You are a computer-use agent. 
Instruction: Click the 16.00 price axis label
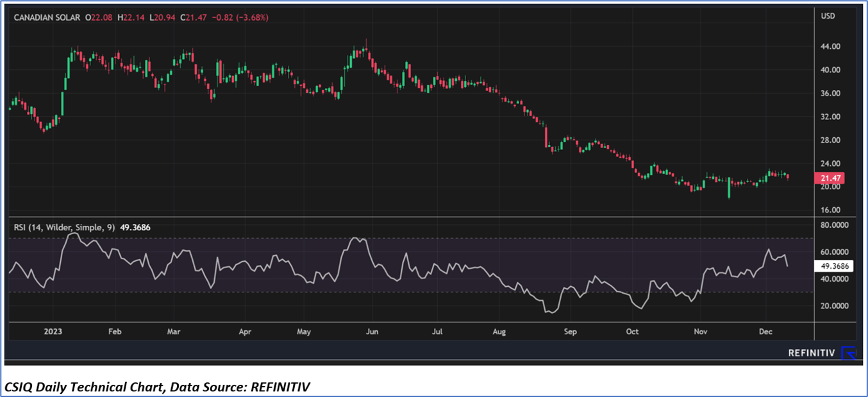click(x=831, y=210)
